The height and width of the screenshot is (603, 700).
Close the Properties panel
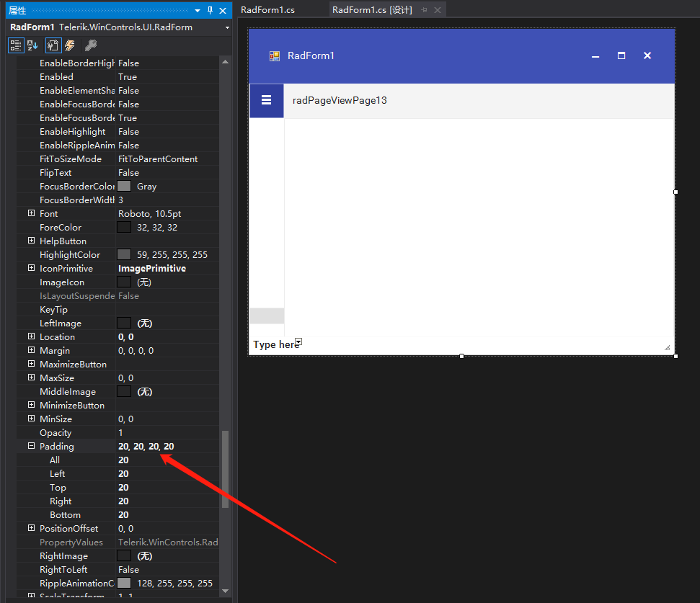(223, 10)
